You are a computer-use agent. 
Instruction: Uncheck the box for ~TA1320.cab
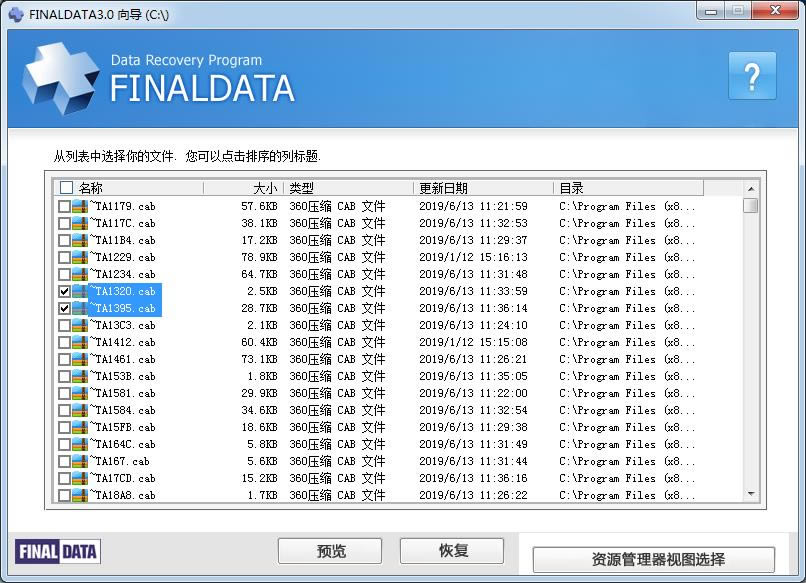tap(64, 292)
